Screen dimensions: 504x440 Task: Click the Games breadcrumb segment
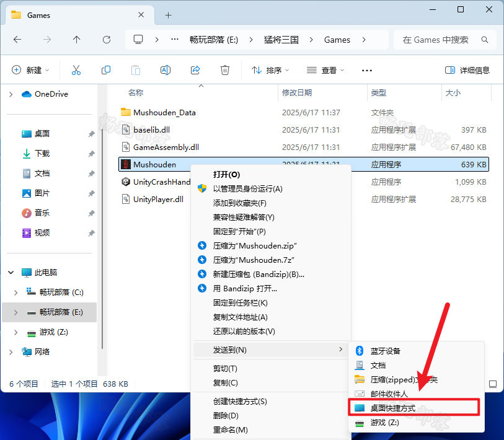click(x=337, y=40)
